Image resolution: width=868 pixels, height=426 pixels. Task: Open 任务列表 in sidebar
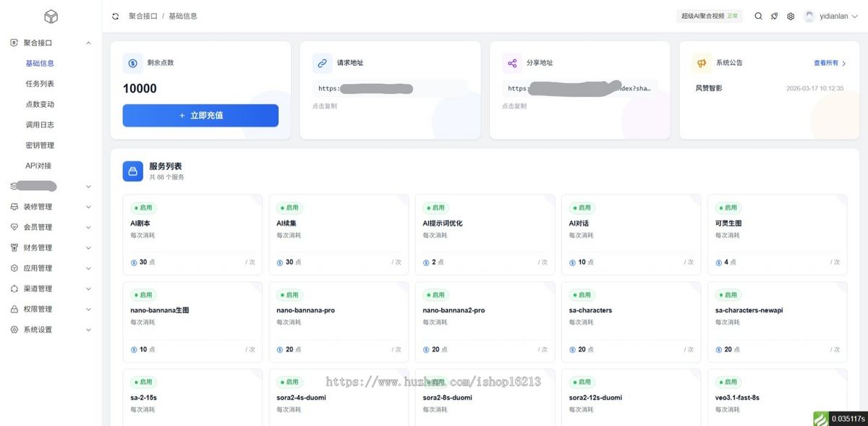(x=40, y=84)
